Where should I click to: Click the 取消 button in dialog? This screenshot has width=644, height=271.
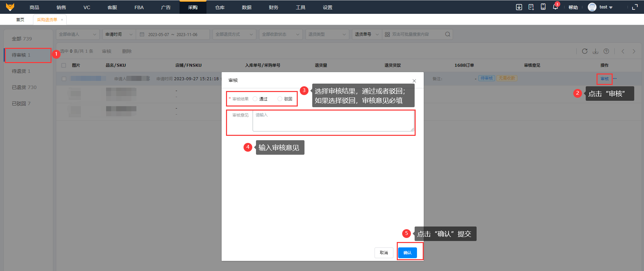click(x=384, y=253)
